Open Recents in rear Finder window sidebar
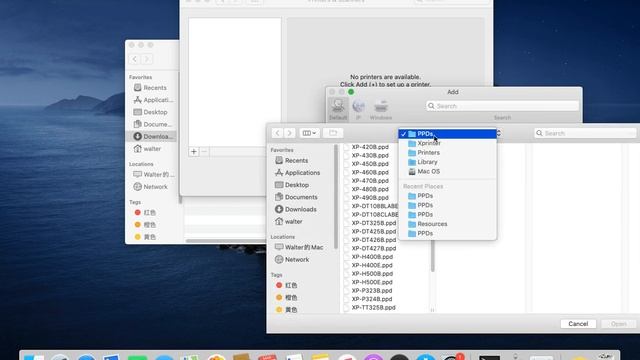Screen dimensions: 640x360 pos(150,88)
